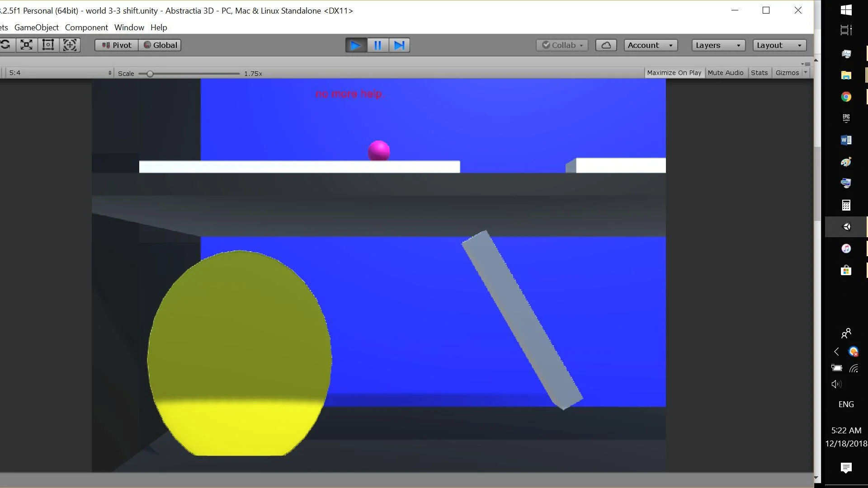
Task: Open the Layers dropdown
Action: click(x=718, y=45)
